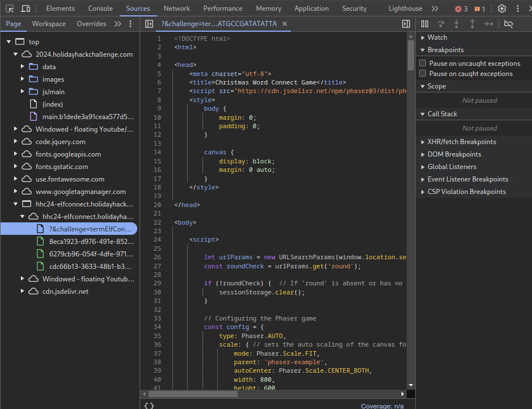Select the ?&challenge=termElfCon file in tree

(69, 229)
